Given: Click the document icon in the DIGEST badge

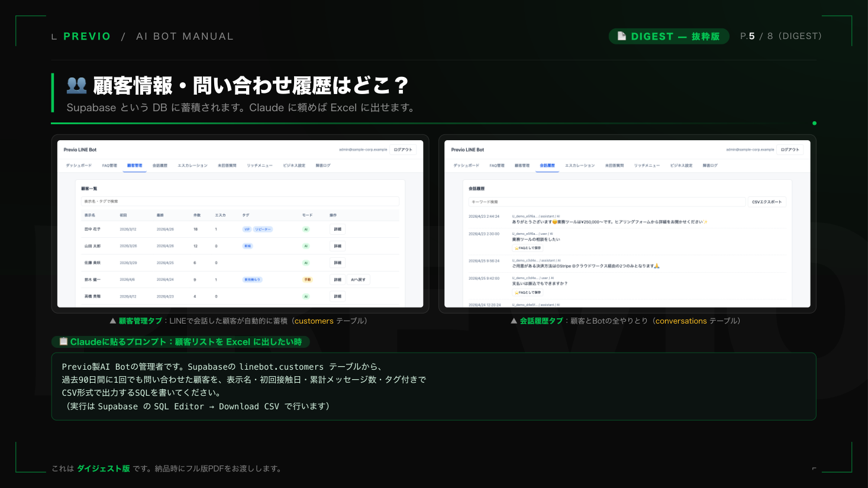Looking at the screenshot, I should point(622,36).
